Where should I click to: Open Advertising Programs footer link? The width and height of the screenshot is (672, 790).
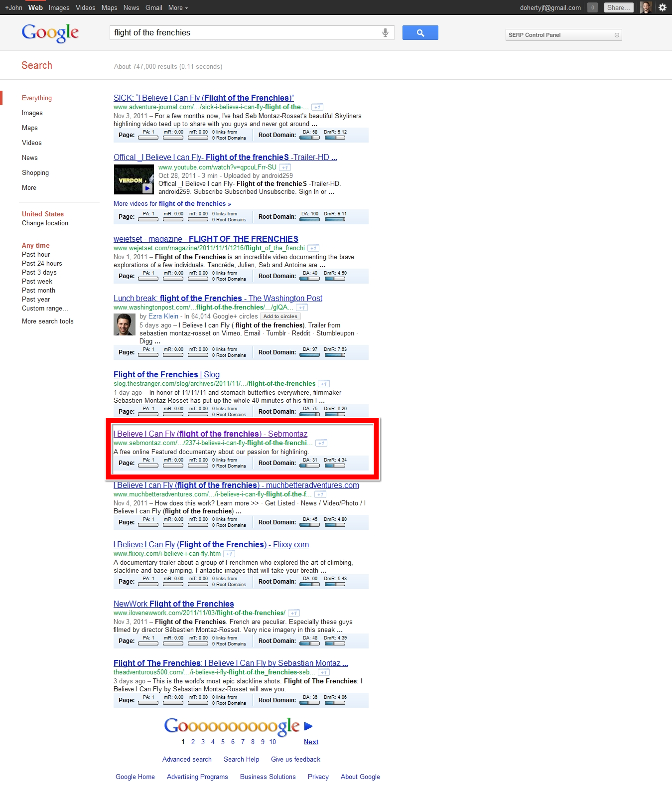[197, 777]
